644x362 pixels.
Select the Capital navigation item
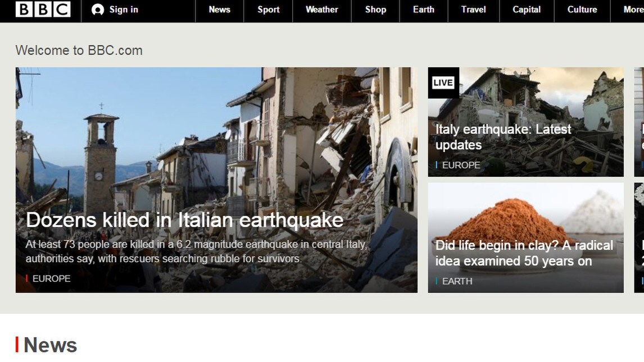point(527,10)
